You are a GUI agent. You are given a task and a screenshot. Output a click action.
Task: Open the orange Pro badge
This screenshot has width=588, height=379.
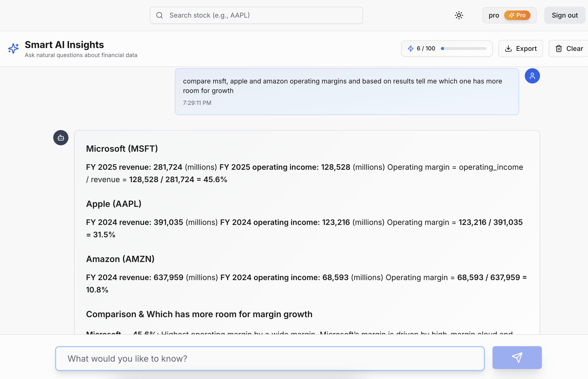518,15
